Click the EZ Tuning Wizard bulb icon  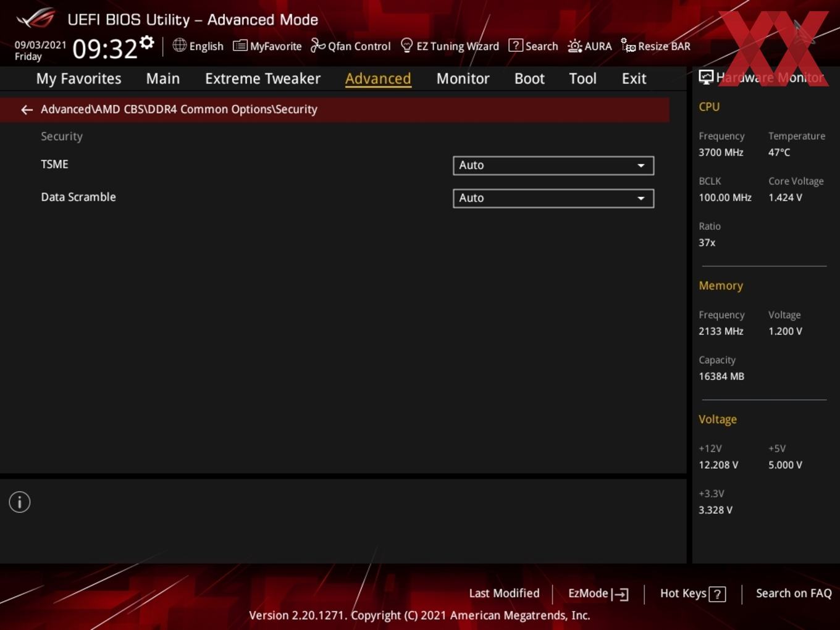point(406,45)
